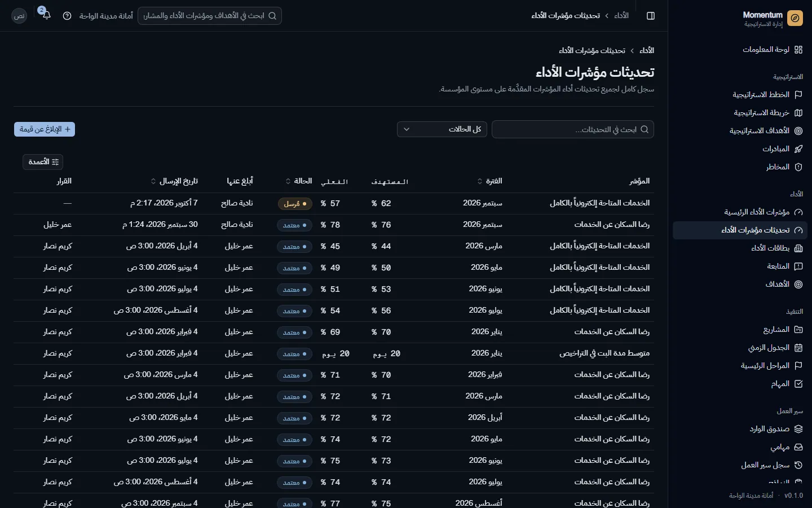This screenshot has width=812, height=508.
Task: Toggle the sidebar panel from the top bar
Action: tap(651, 16)
